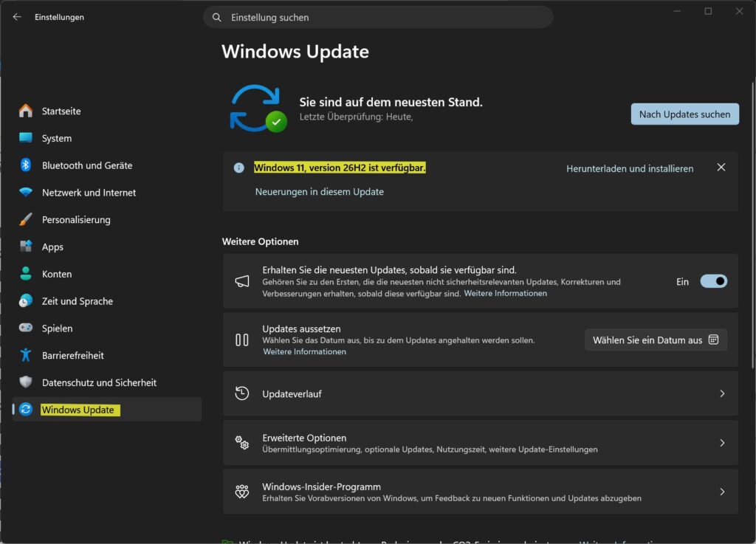The width and height of the screenshot is (756, 544).
Task: Click the back arrow next to Einstellungen
Action: 17,17
